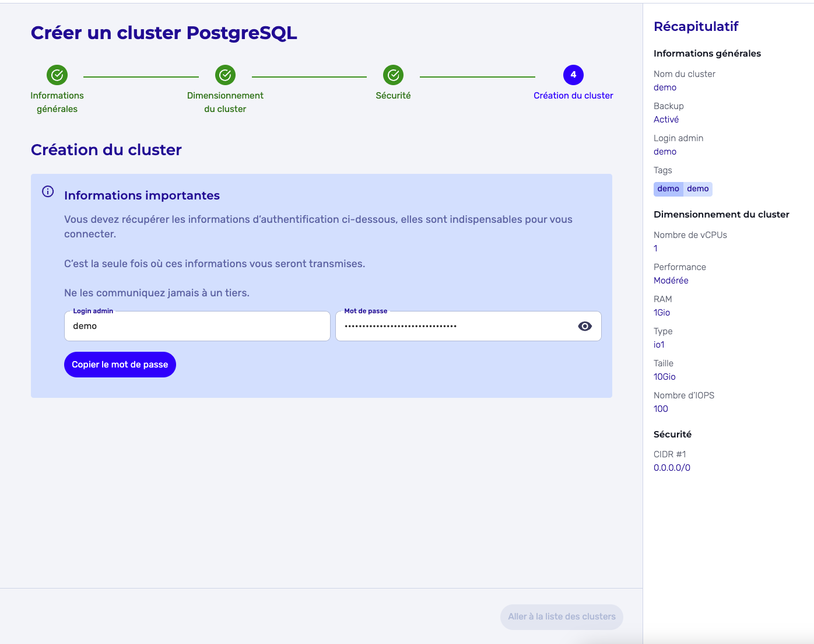Viewport: 814px width, 644px height.
Task: Click the Backup value Activé
Action: pyautogui.click(x=666, y=120)
